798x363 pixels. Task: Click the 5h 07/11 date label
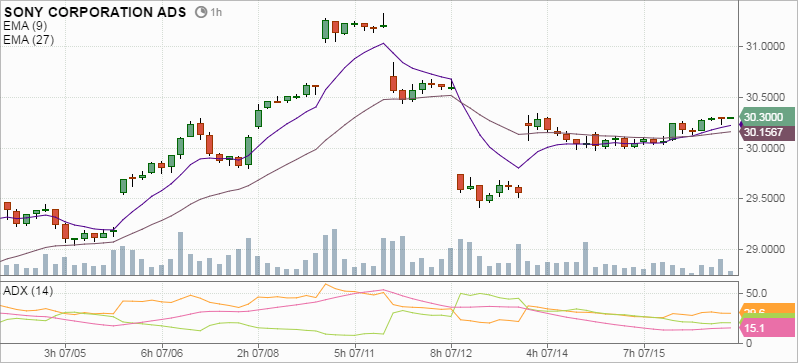coord(355,352)
